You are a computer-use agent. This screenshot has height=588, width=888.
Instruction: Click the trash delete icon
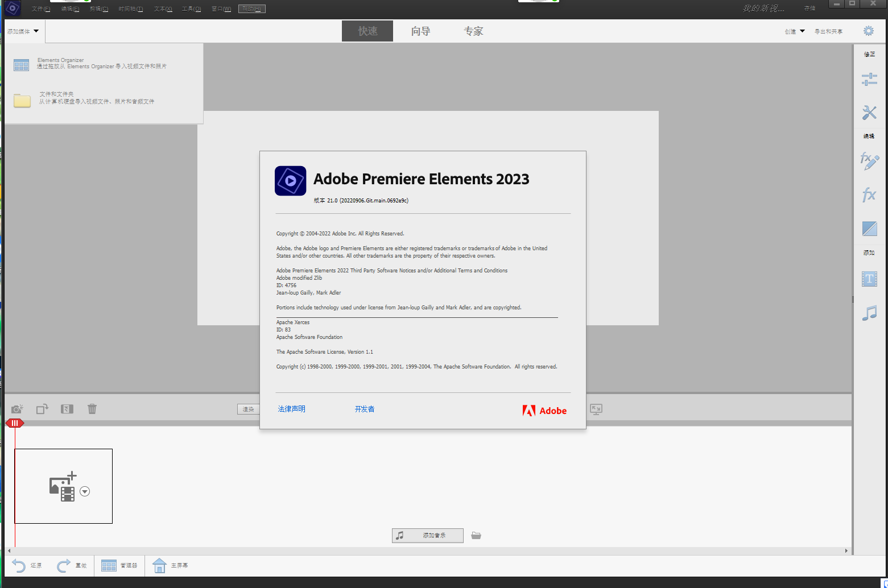[92, 409]
